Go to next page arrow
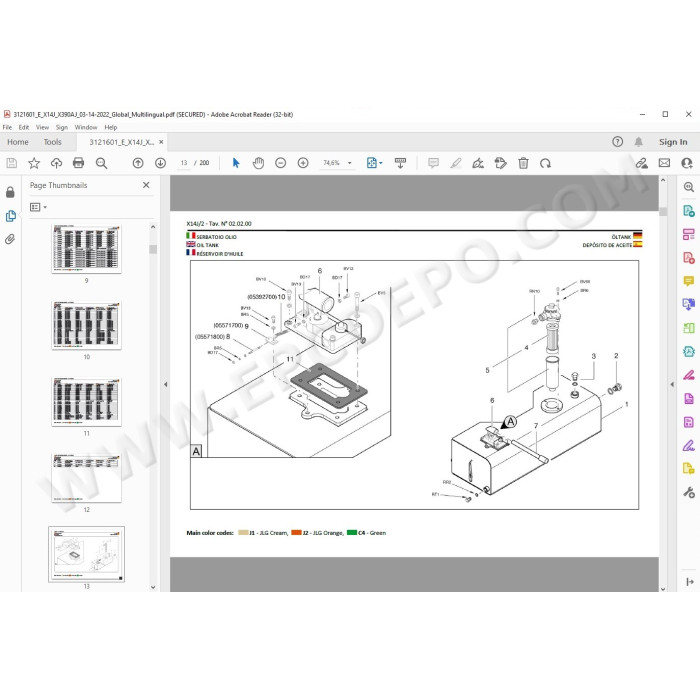This screenshot has width=700, height=700. click(160, 163)
